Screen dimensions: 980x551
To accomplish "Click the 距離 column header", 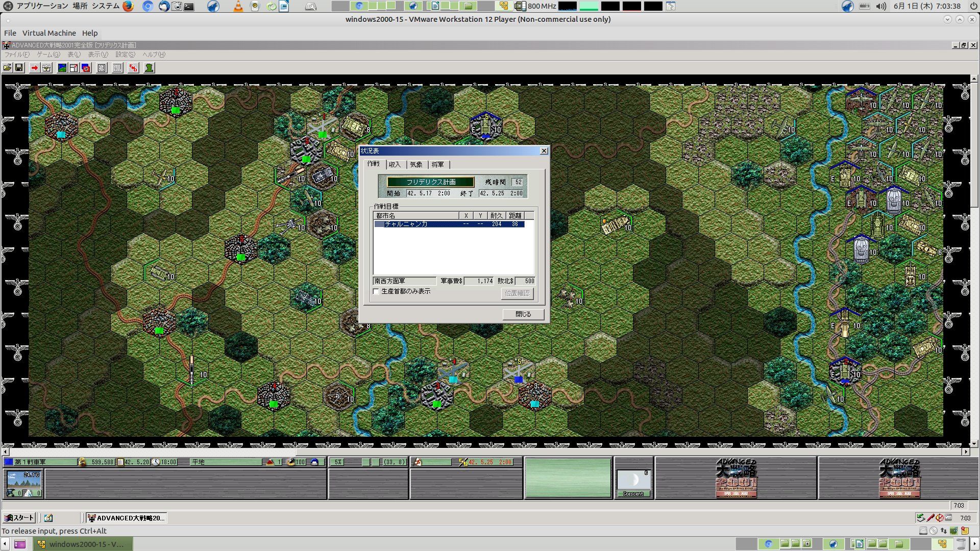I will (x=515, y=216).
